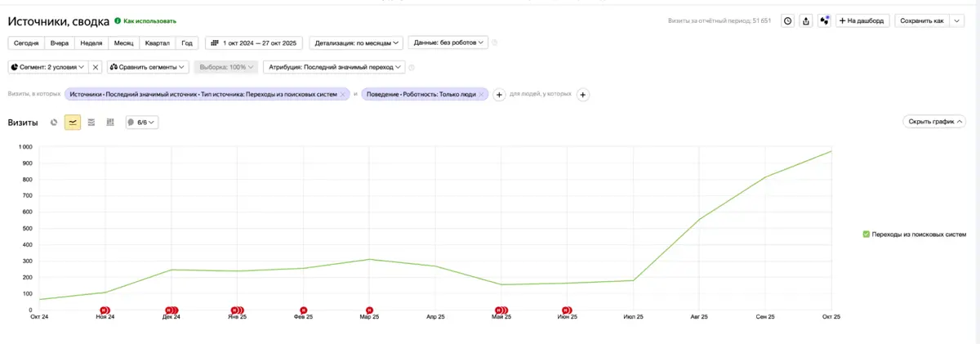The image size is (980, 344).
Task: Switch chart to pie view icon
Action: coord(54,123)
